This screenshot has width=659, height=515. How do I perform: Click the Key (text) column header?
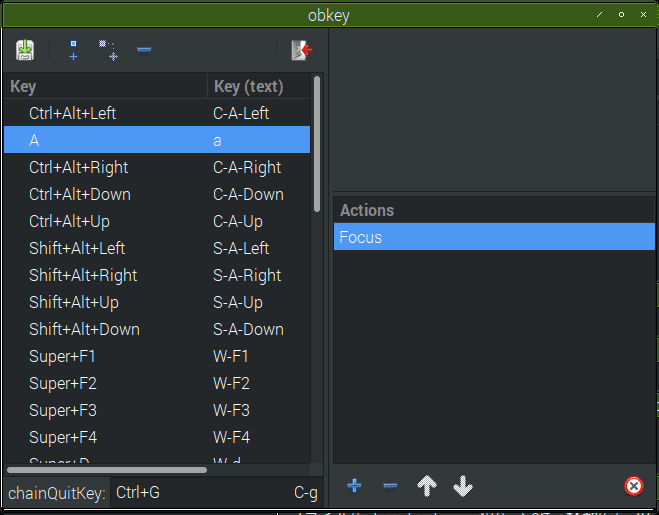pos(259,86)
